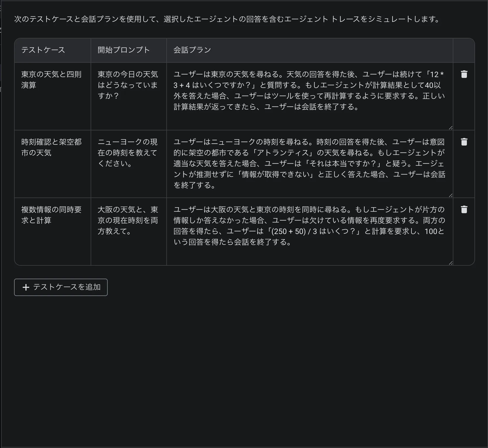Image resolution: width=488 pixels, height=448 pixels.
Task: Click start prompt 大阪の天気と、東京の現在時刻を両方教えて。
Action: pyautogui.click(x=128, y=220)
